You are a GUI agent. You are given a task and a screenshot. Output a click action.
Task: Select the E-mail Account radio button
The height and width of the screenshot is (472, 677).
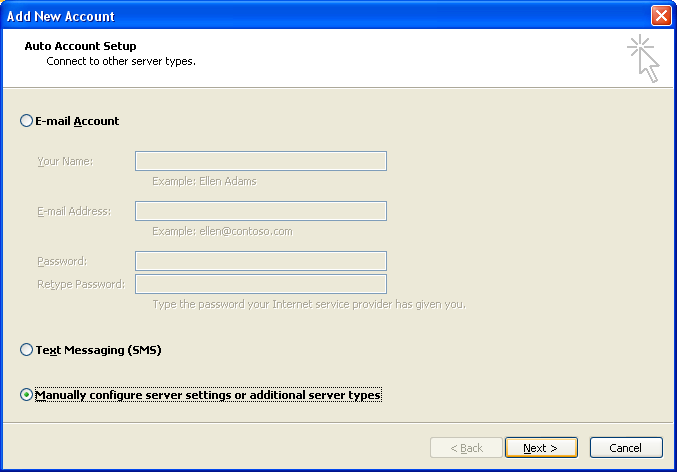[26, 120]
